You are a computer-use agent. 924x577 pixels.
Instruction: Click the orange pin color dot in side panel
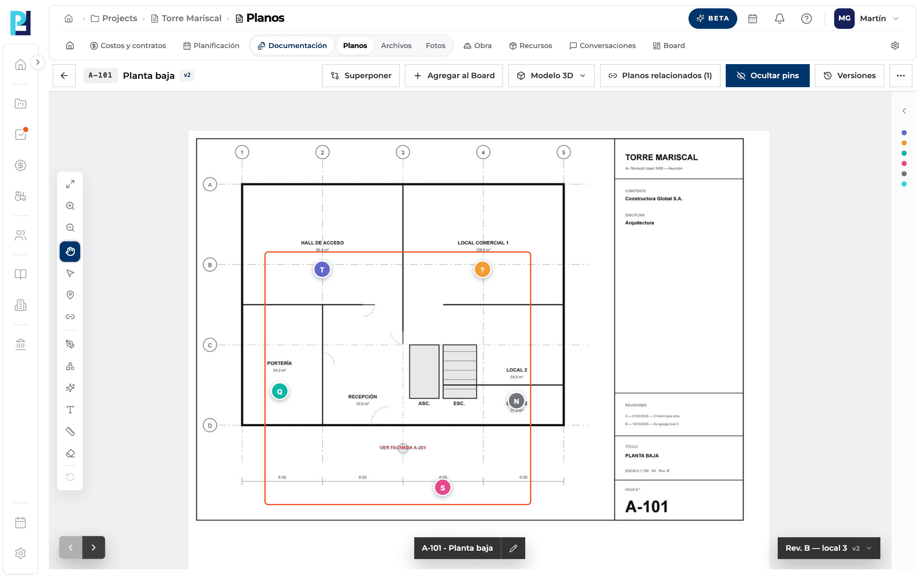904,143
